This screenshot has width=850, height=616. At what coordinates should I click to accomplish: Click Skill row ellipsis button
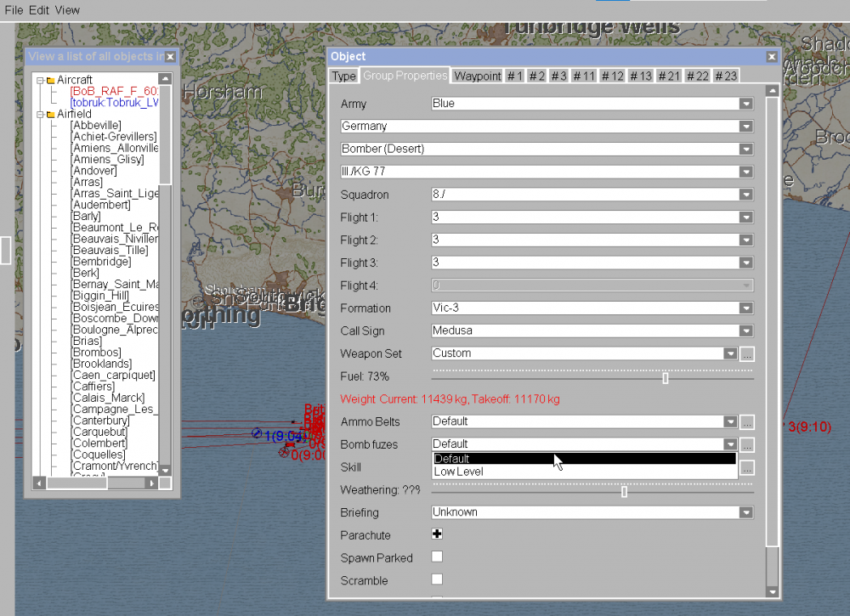747,467
